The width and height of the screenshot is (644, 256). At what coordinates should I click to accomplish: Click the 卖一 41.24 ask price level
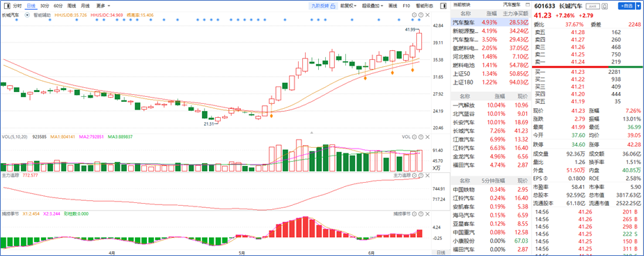(588, 61)
